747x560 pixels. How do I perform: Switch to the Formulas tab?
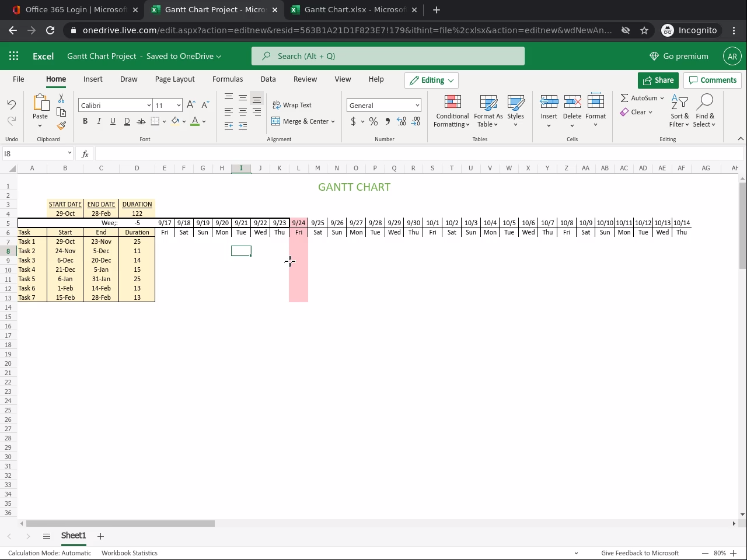coord(228,79)
